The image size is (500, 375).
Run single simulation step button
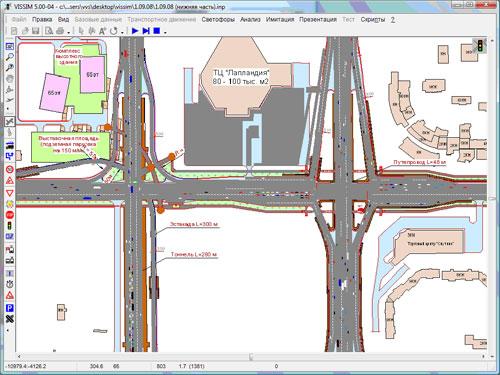click(146, 31)
